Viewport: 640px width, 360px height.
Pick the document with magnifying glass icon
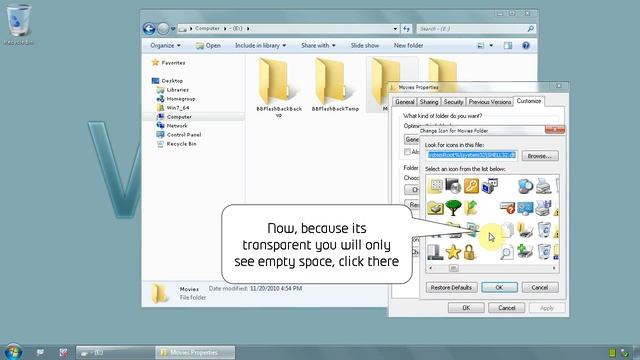coord(507,252)
